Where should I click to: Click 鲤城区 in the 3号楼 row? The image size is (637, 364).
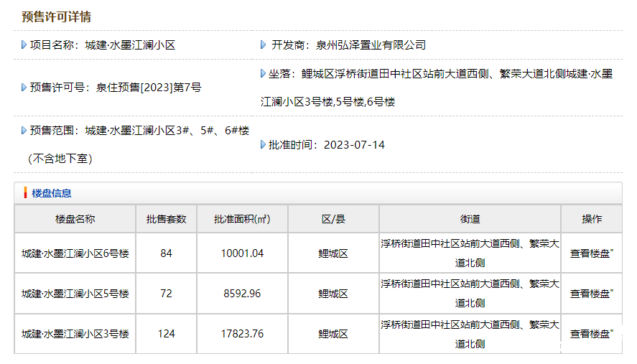point(333,334)
